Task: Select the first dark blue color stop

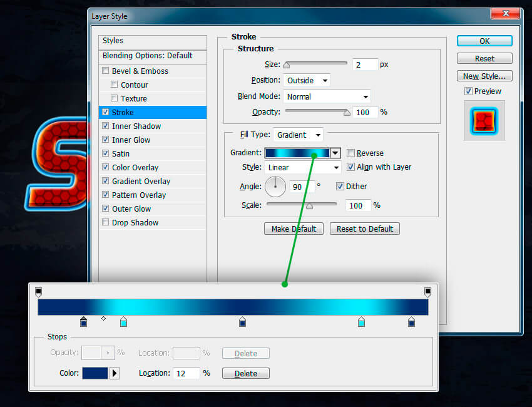Action: click(84, 322)
